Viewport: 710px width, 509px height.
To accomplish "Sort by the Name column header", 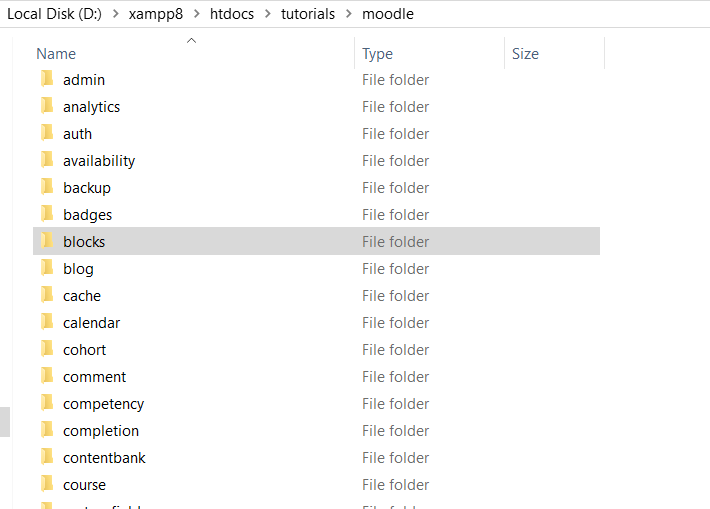I will click(56, 54).
